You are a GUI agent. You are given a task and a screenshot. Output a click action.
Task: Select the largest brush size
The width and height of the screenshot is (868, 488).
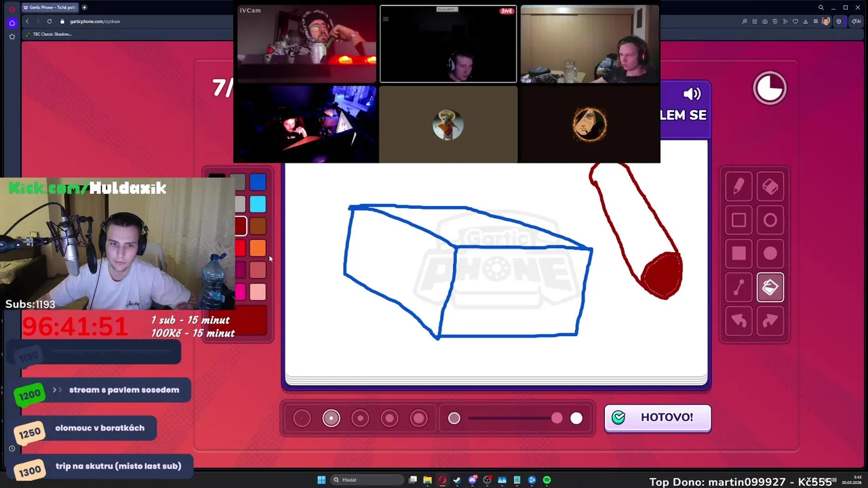click(x=418, y=418)
